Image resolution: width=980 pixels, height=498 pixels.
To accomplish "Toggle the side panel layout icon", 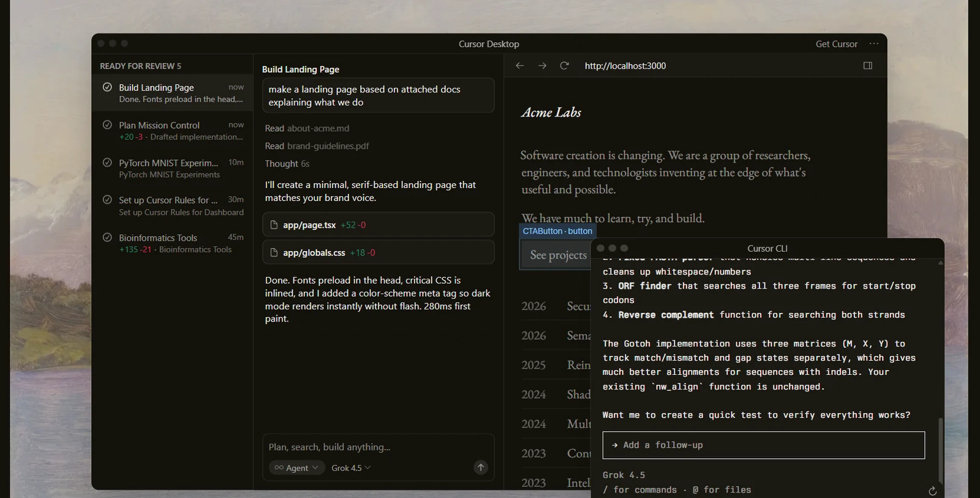I will (867, 66).
